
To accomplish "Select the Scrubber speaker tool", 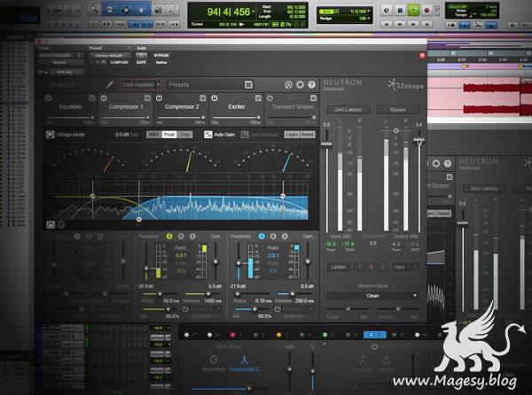I will point(158,11).
